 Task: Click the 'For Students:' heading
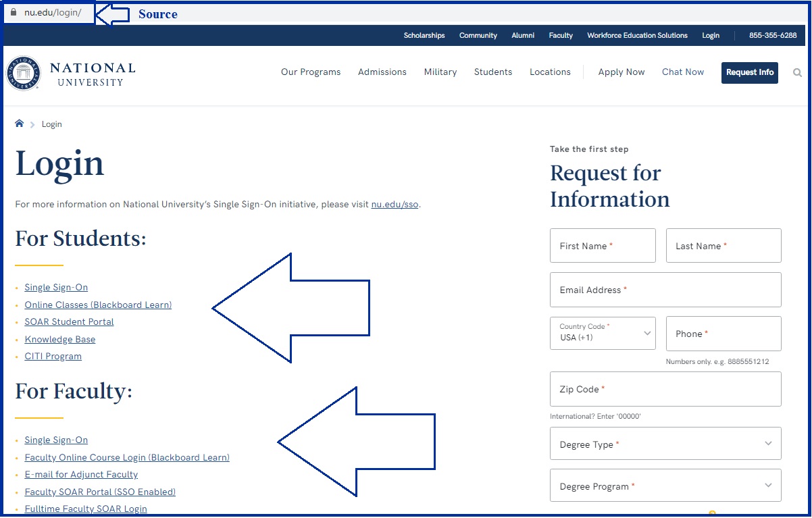80,238
